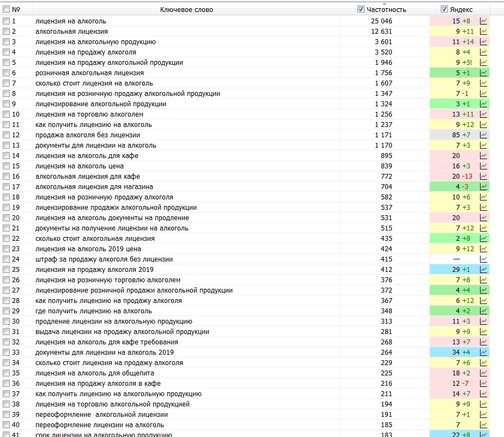Image resolution: width=504 pixels, height=437 pixels.
Task: View chart for 'продажа алкоголя без лицензии'
Action: 483,135
